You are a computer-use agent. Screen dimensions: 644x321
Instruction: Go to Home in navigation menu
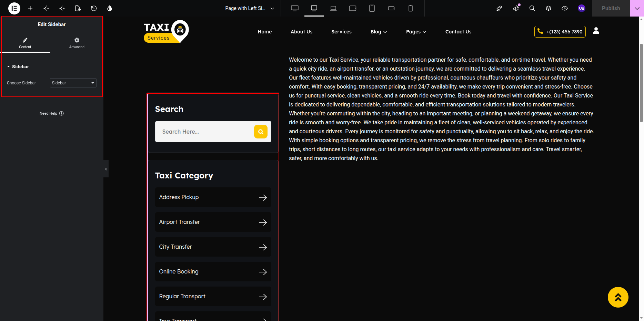[x=265, y=32]
